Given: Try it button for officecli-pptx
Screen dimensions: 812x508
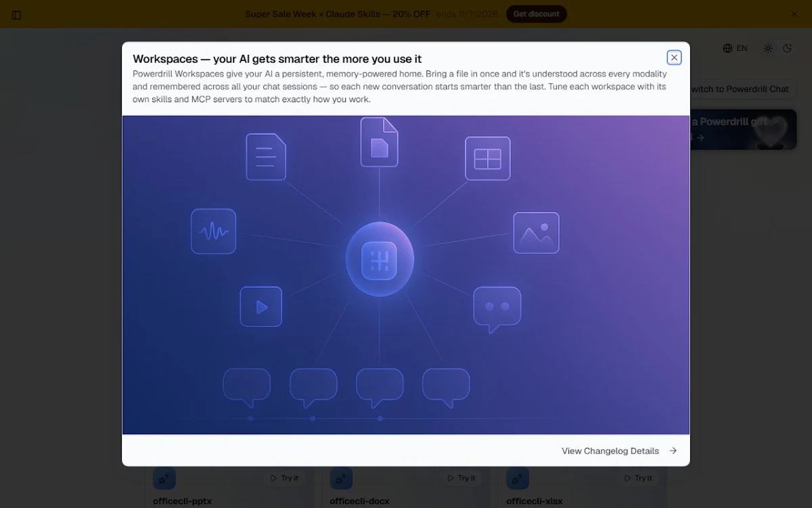Looking at the screenshot, I should [284, 478].
